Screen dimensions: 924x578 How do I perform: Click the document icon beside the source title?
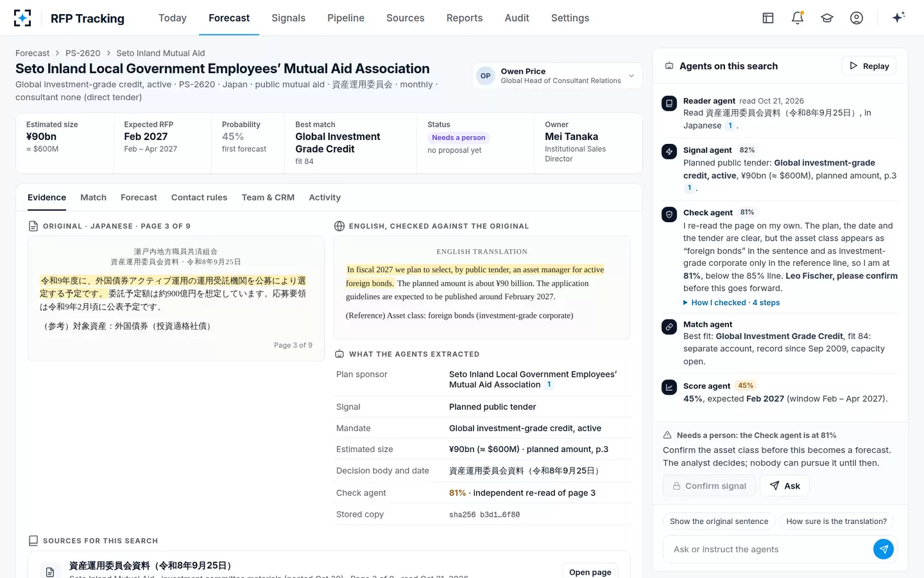coord(50,571)
